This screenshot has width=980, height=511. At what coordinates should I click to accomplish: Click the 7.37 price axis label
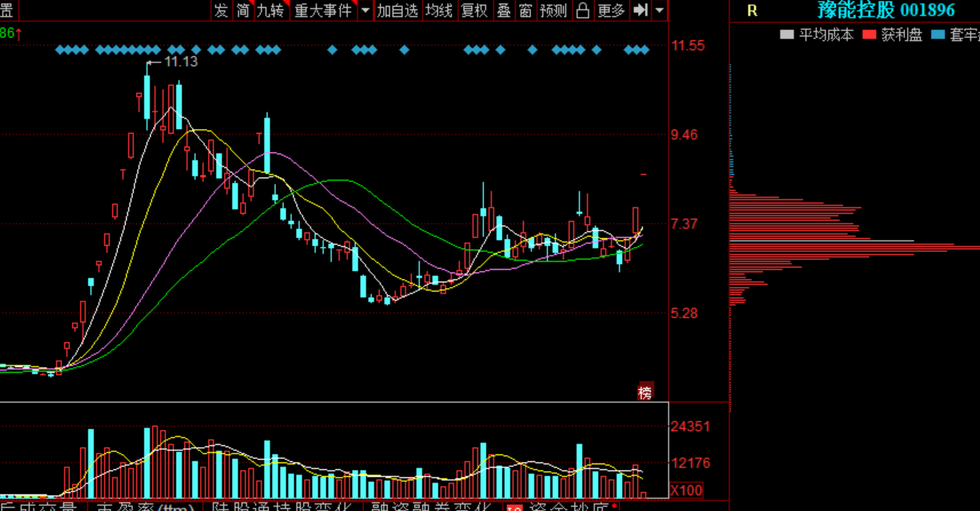pos(684,224)
